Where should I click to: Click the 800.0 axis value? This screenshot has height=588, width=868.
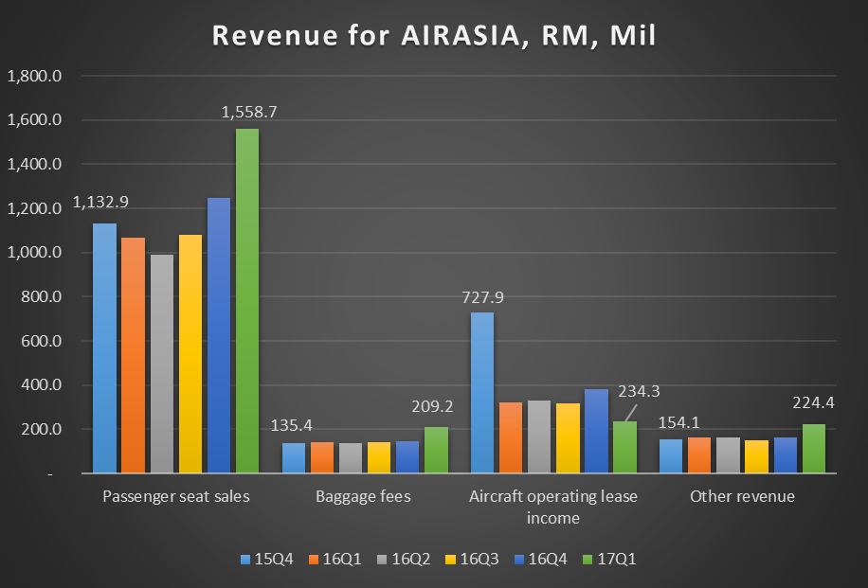tap(42, 297)
